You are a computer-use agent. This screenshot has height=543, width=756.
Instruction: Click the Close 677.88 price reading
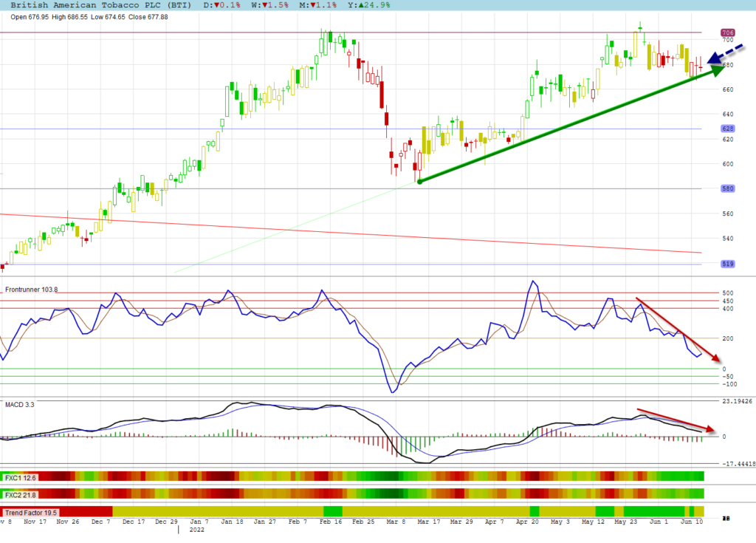click(148, 17)
